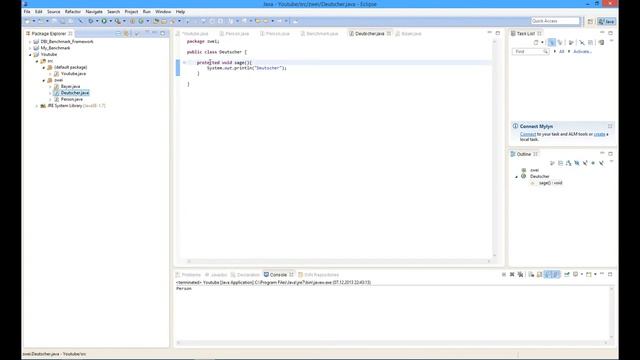Open New Task dropdown arrow in Task List

tap(542, 42)
